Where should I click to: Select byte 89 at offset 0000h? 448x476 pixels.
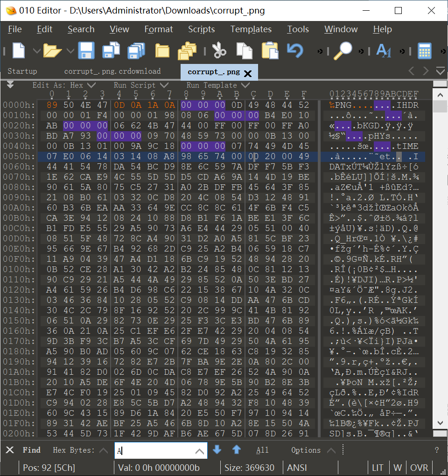tap(52, 105)
